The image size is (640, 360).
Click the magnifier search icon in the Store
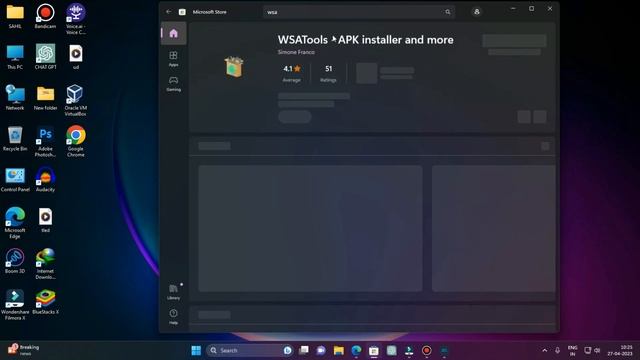coord(448,12)
